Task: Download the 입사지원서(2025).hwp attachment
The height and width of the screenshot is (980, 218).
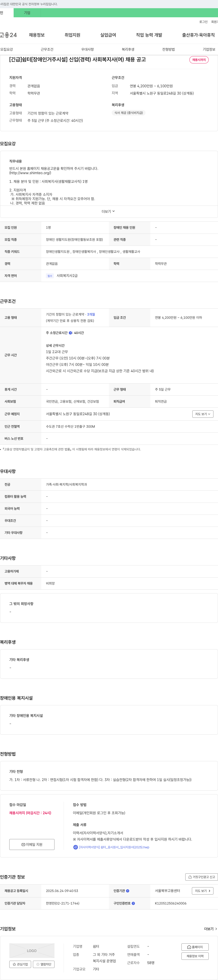Action: 114,847
